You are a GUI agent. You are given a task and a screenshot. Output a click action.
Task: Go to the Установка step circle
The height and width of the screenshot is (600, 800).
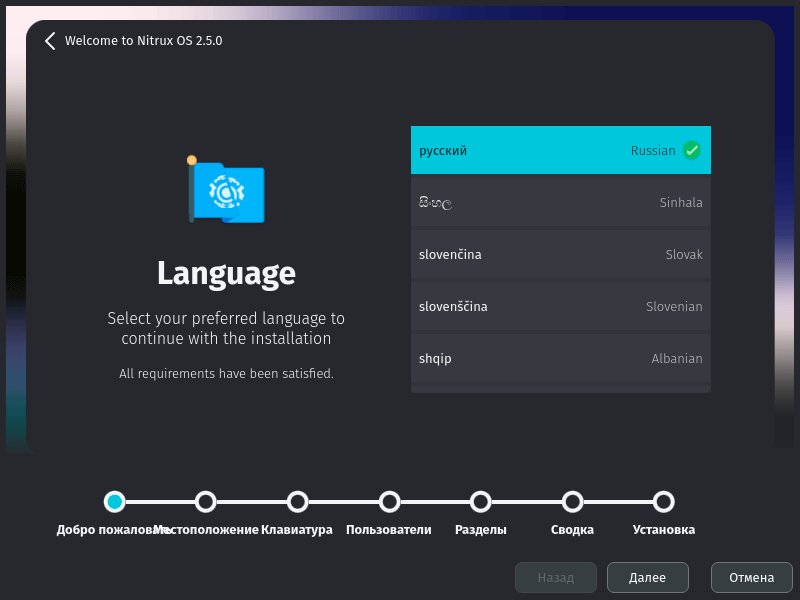point(664,502)
